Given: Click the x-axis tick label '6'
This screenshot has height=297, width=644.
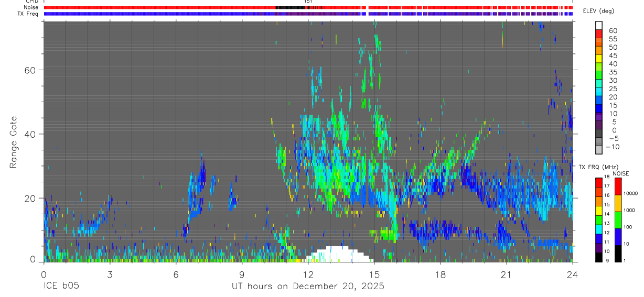Looking at the screenshot, I should 176,274.
